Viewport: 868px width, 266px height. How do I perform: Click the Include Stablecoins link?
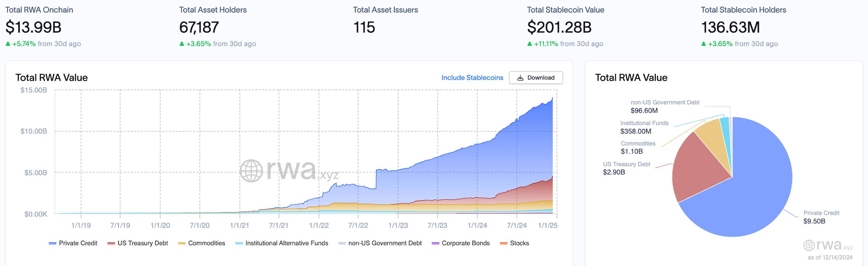coord(472,78)
